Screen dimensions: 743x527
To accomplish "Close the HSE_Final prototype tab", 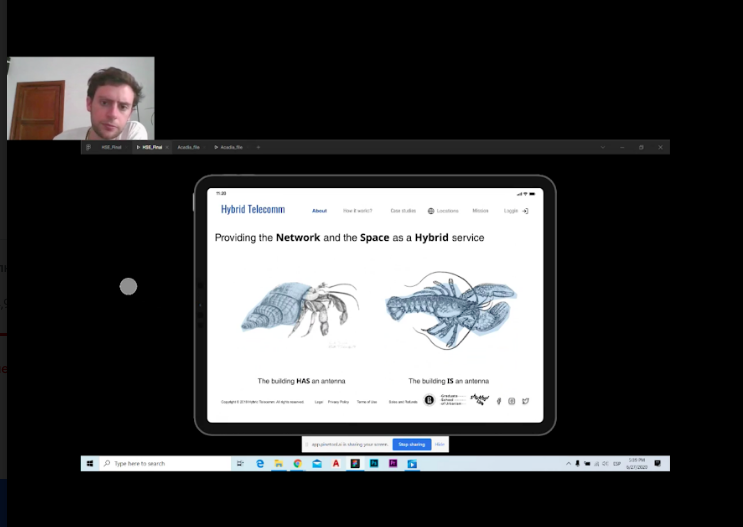I will tap(167, 147).
